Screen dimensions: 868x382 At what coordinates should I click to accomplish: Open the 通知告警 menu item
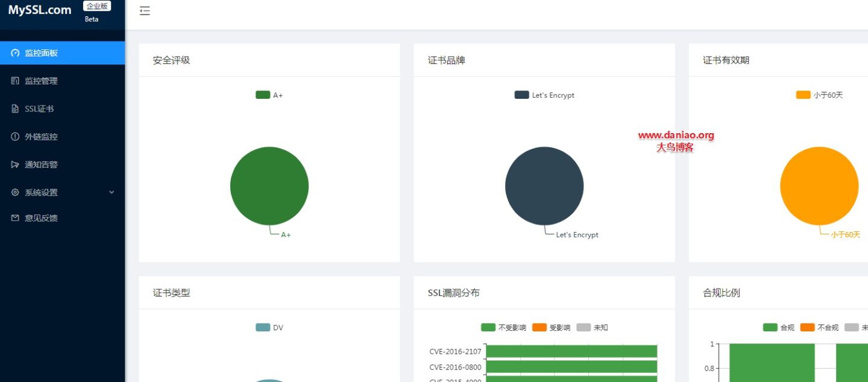click(63, 164)
